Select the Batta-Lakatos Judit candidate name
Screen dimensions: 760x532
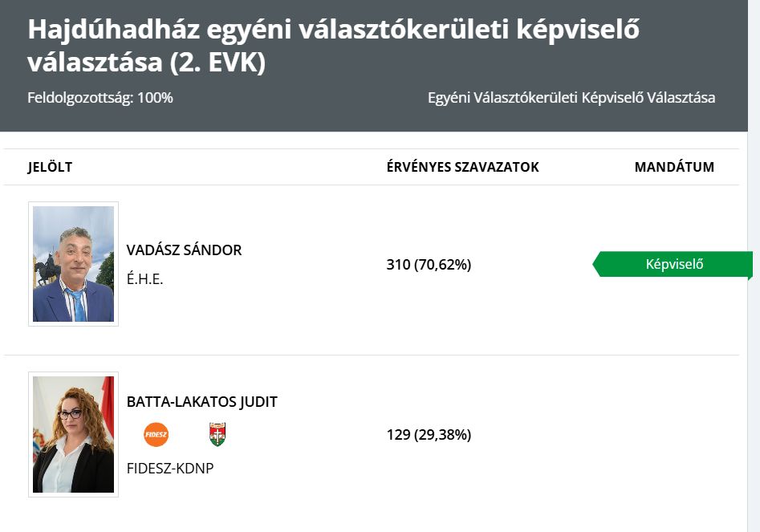[202, 402]
